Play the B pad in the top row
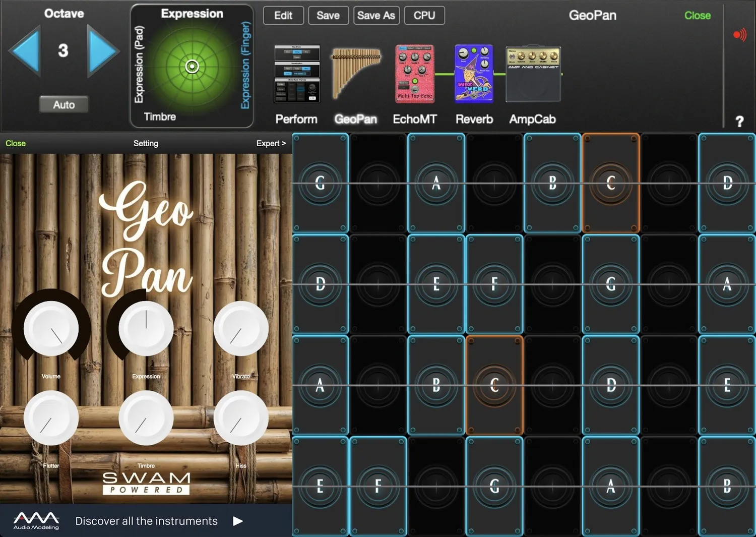Image resolution: width=756 pixels, height=537 pixels. [x=553, y=183]
